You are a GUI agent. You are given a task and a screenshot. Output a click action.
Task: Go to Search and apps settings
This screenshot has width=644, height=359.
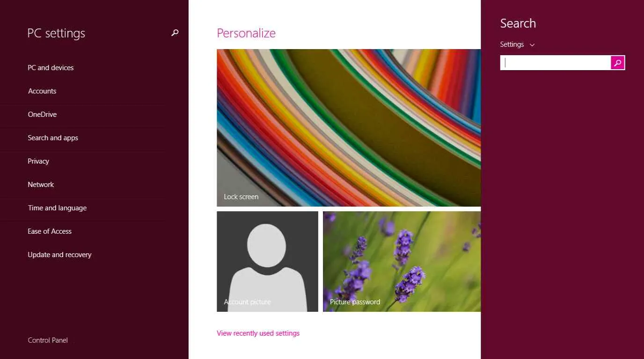[x=53, y=138]
